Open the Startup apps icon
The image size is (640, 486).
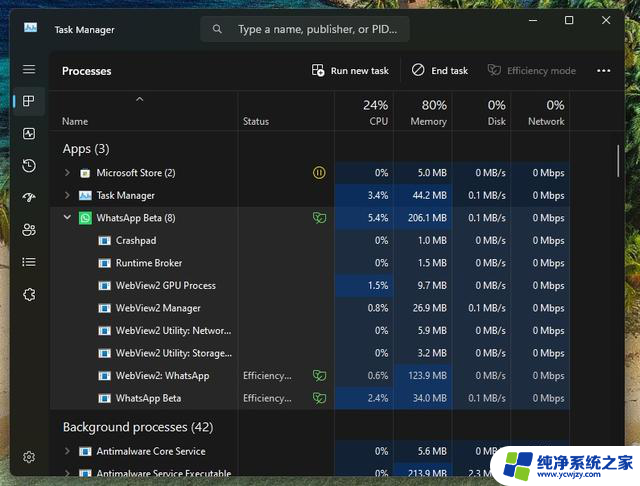pyautogui.click(x=29, y=198)
